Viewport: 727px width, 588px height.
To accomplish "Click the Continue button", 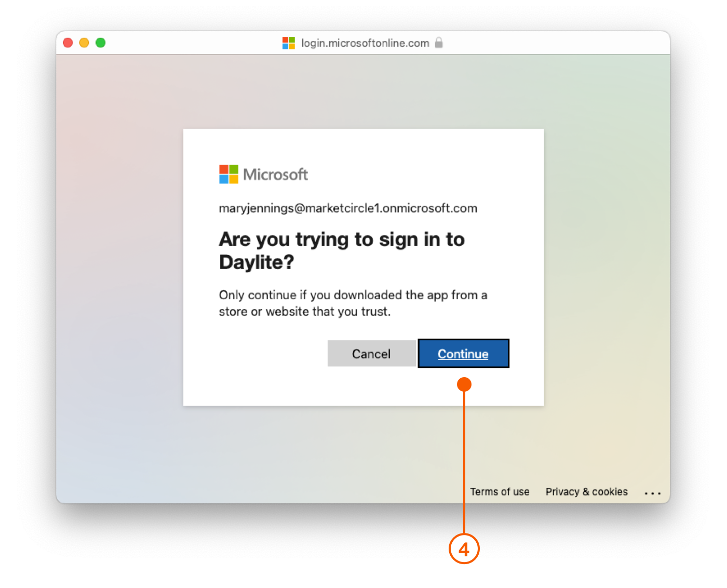I will [463, 354].
